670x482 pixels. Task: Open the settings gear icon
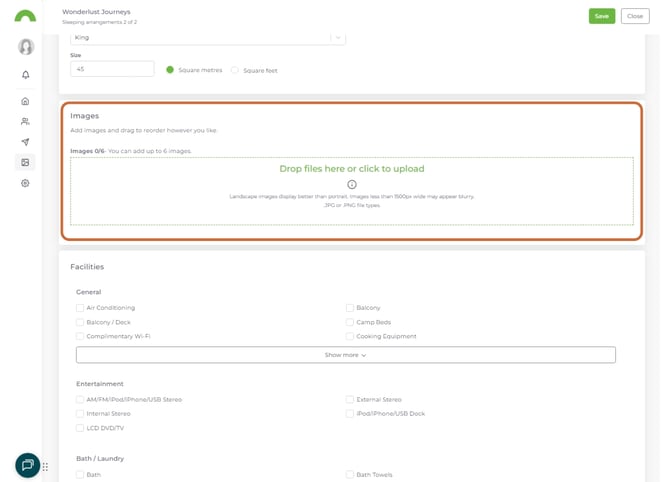click(26, 183)
